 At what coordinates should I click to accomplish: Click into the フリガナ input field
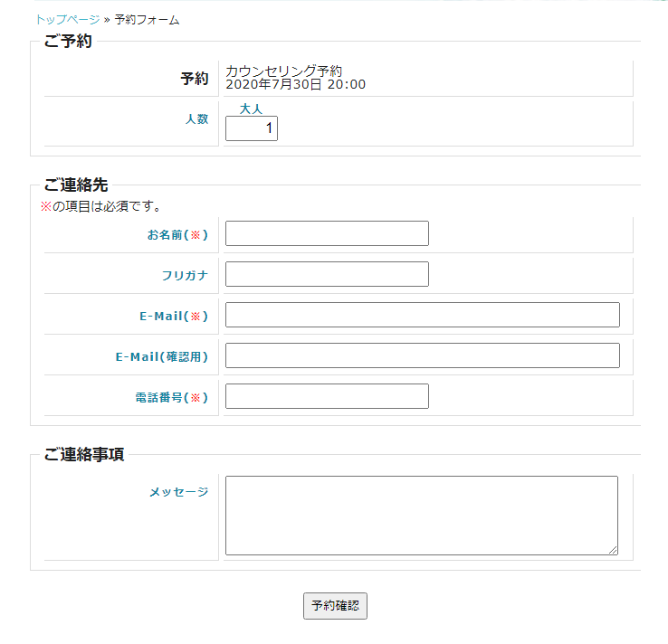pyautogui.click(x=327, y=274)
